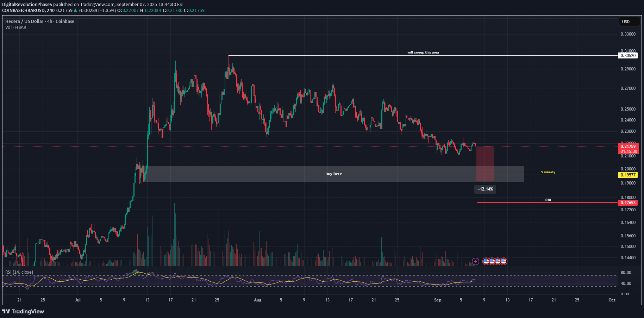The width and height of the screenshot is (644, 318).
Task: Click the 0.25000 price axis value
Action: click(628, 109)
